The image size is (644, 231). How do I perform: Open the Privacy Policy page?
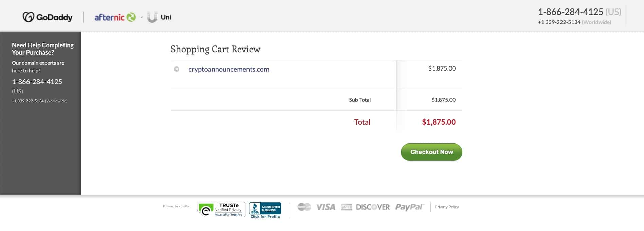tap(446, 207)
